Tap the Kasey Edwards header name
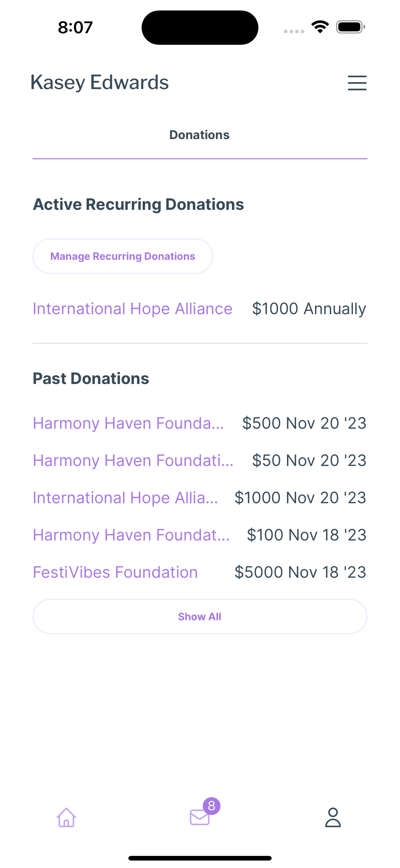This screenshot has width=400, height=868. click(100, 82)
